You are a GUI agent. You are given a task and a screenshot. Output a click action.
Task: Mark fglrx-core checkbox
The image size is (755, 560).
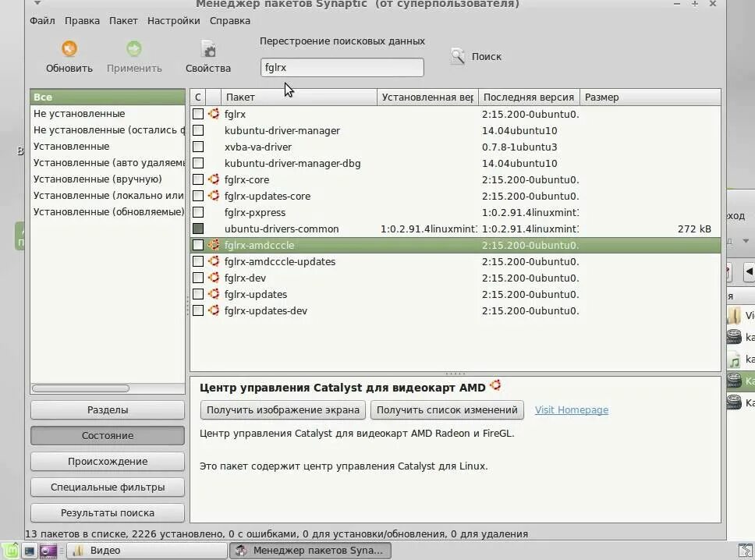point(198,179)
